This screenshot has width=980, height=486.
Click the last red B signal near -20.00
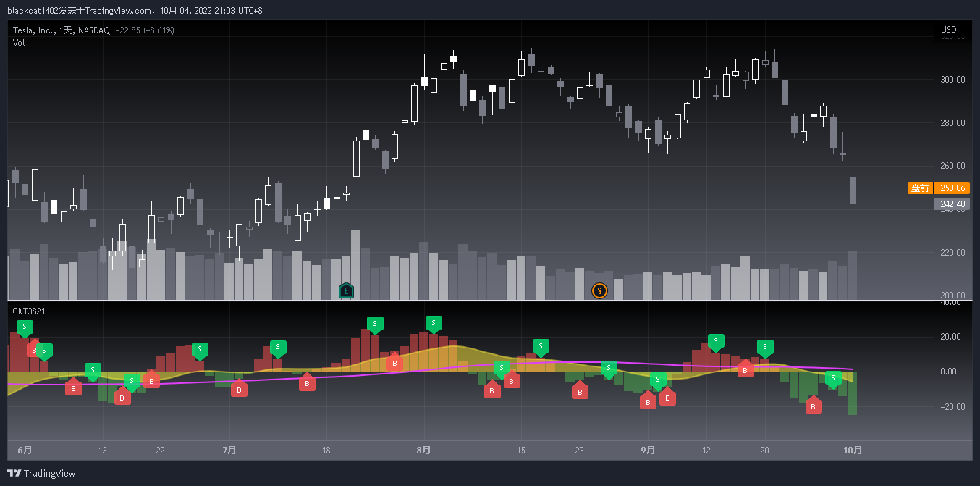(x=814, y=406)
